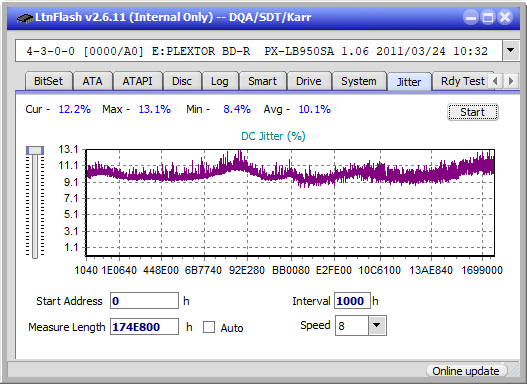
Task: Click the vertical scale slider thumb
Action: tap(35, 150)
